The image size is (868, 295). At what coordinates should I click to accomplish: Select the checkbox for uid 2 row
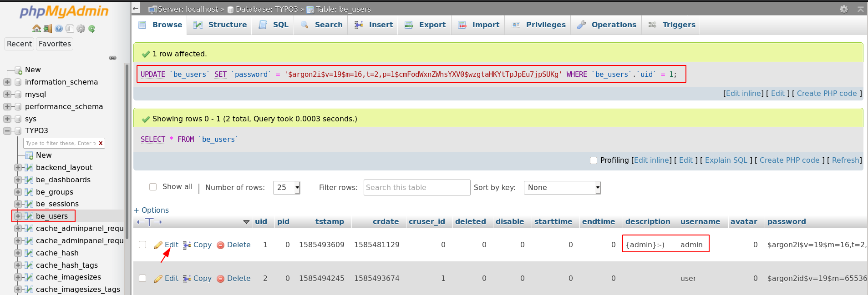pyautogui.click(x=142, y=278)
